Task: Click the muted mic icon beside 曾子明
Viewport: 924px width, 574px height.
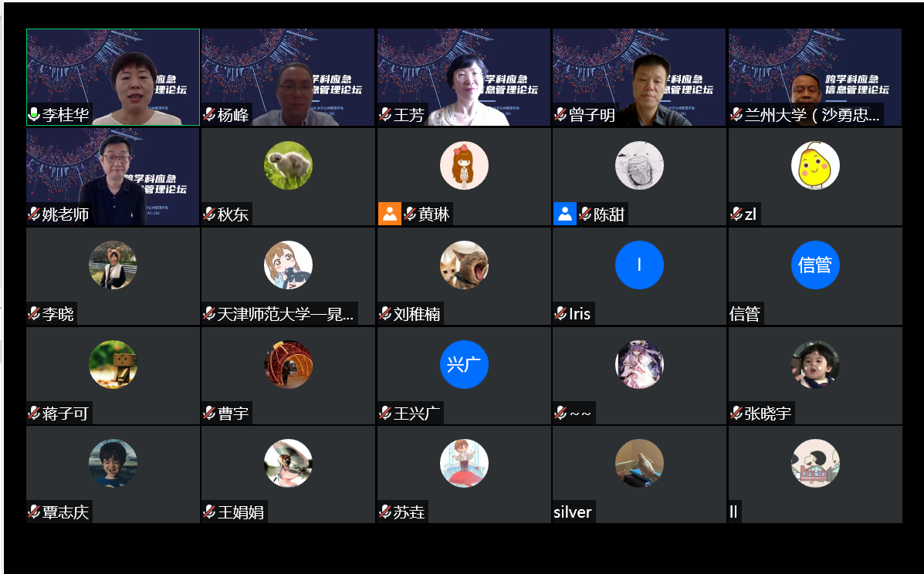Action: tap(560, 114)
